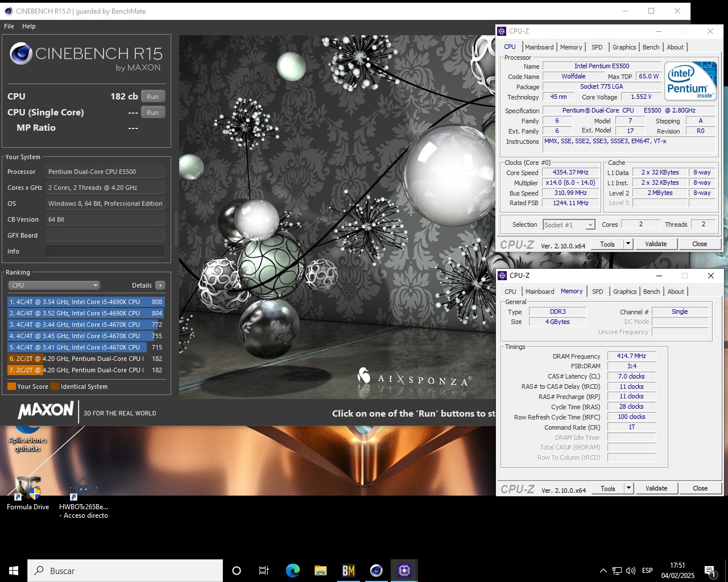
Task: Click Run button for CPU Single Core
Action: coord(152,113)
